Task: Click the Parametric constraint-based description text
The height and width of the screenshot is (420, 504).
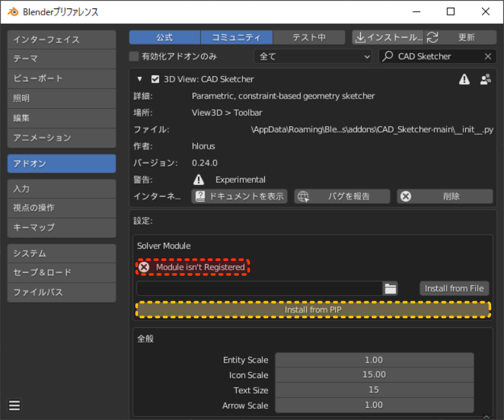Action: [283, 96]
